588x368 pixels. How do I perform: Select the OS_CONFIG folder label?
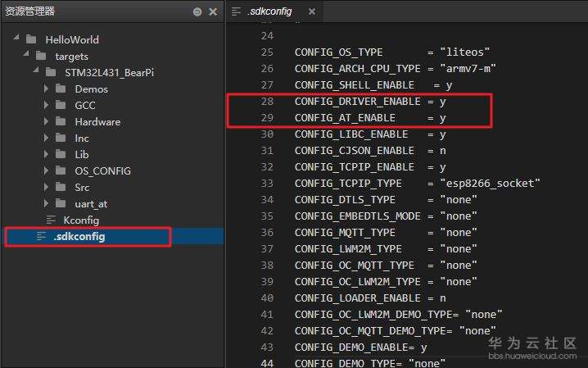[x=102, y=171]
